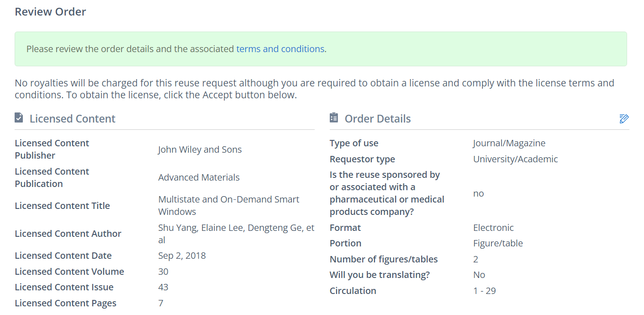644x315 pixels.
Task: Click the Advanced Materials publication name
Action: click(199, 177)
